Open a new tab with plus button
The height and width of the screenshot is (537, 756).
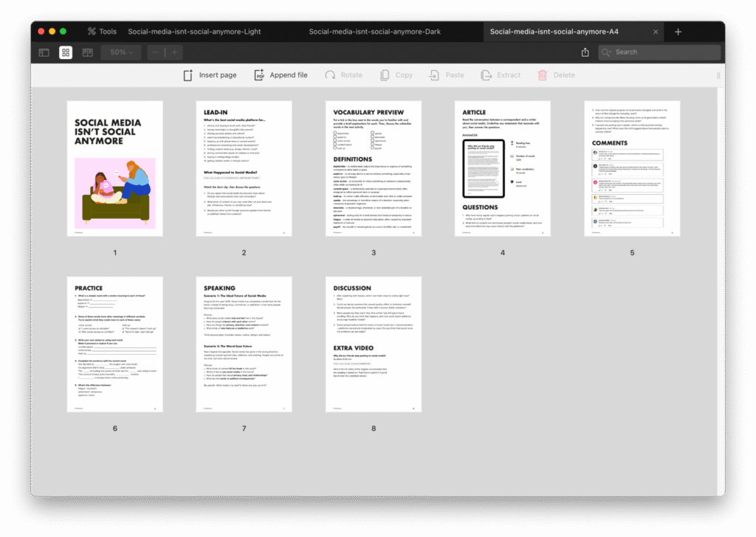(678, 32)
